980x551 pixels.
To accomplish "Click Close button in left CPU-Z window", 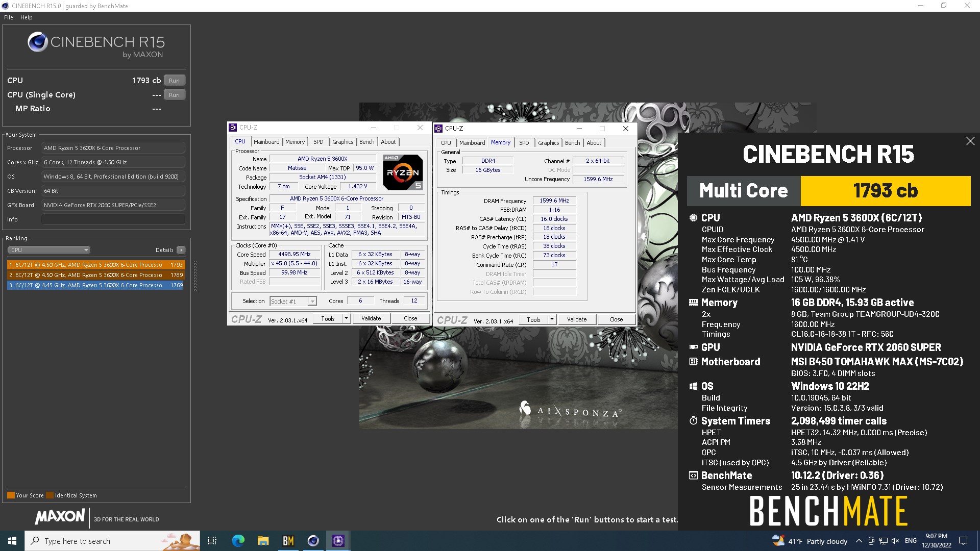I will (x=410, y=318).
